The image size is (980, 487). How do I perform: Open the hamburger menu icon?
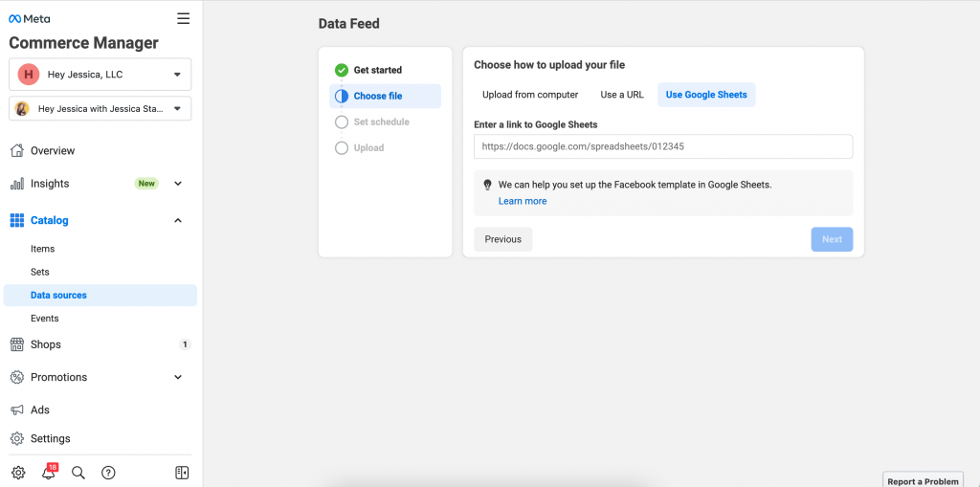point(183,19)
